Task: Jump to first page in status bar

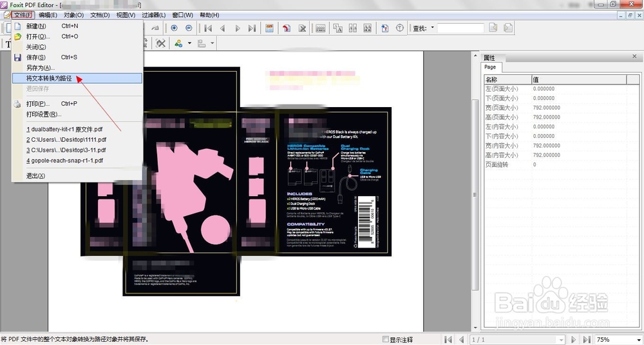Action: pyautogui.click(x=448, y=340)
